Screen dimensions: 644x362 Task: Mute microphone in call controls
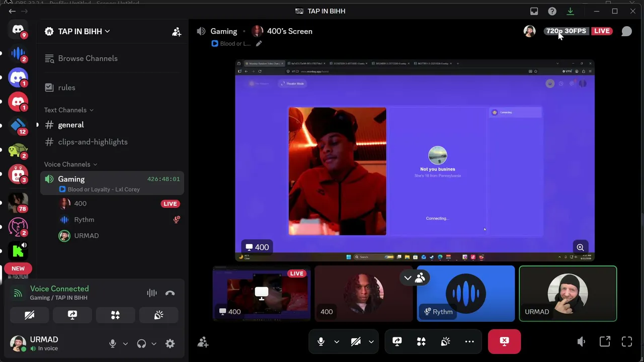click(x=321, y=342)
